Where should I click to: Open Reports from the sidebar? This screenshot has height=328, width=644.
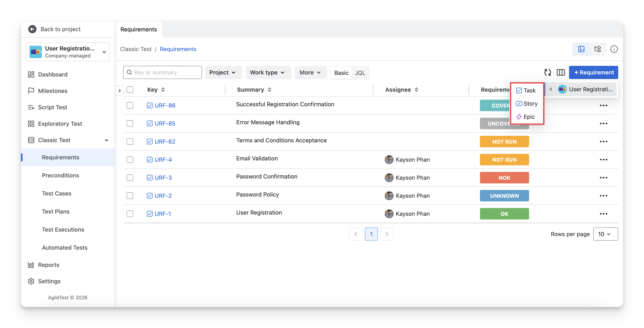coord(49,265)
